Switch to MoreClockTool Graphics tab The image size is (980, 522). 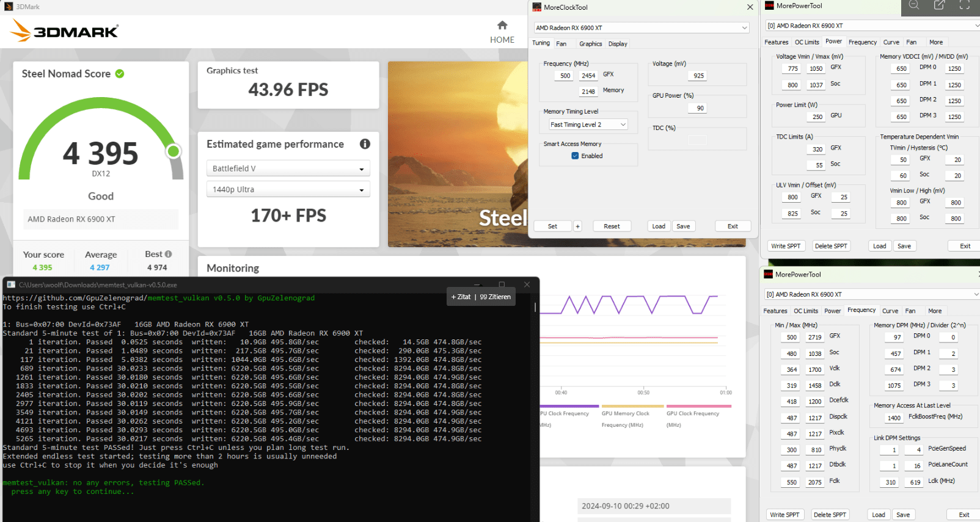pos(591,44)
